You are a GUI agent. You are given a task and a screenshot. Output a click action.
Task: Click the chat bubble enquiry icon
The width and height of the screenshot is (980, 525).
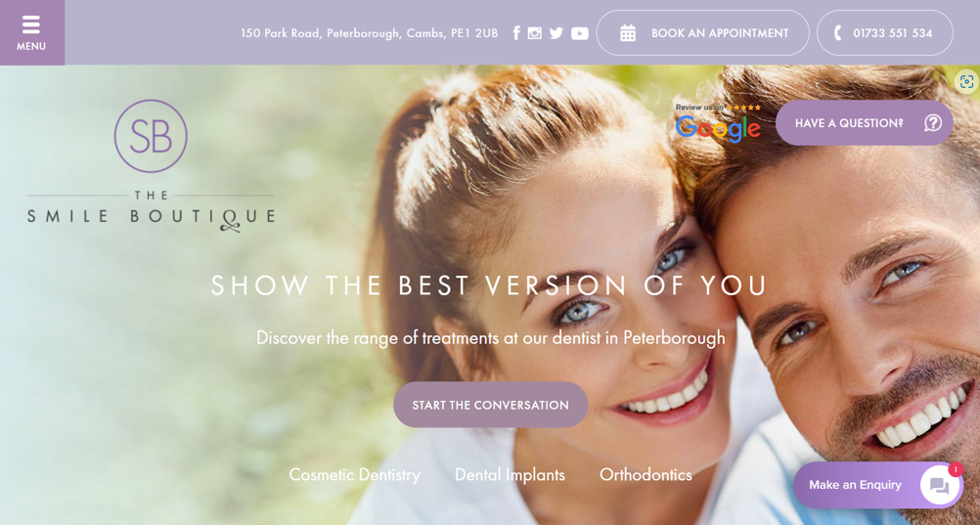939,485
